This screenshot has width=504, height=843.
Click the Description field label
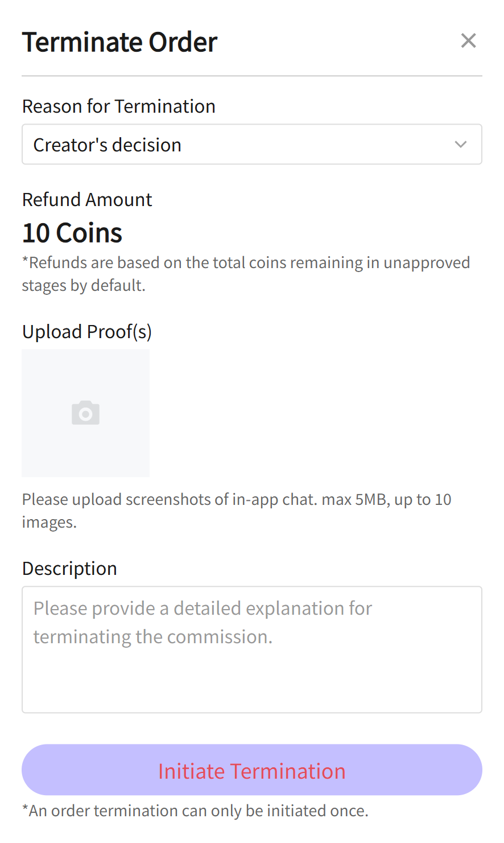click(69, 569)
